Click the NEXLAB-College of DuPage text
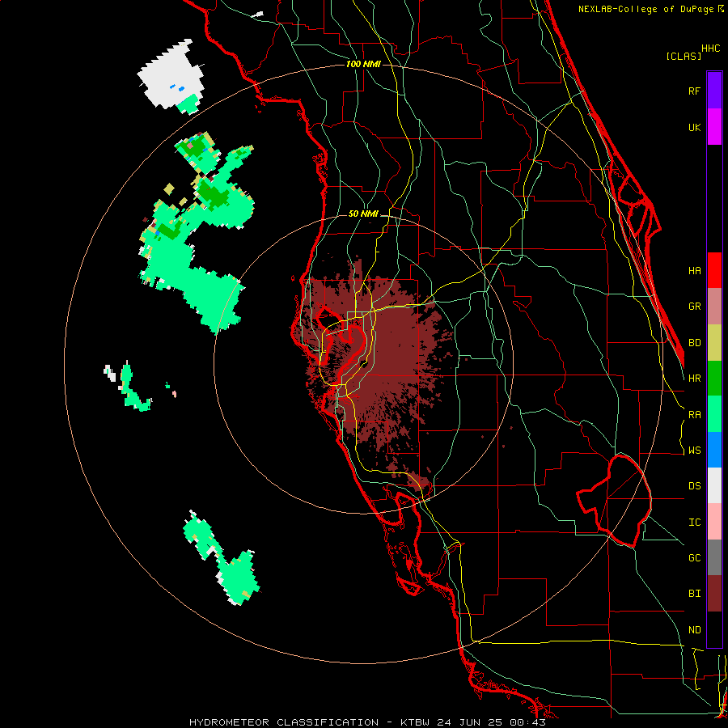Image resolution: width=728 pixels, height=728 pixels. coord(647,9)
